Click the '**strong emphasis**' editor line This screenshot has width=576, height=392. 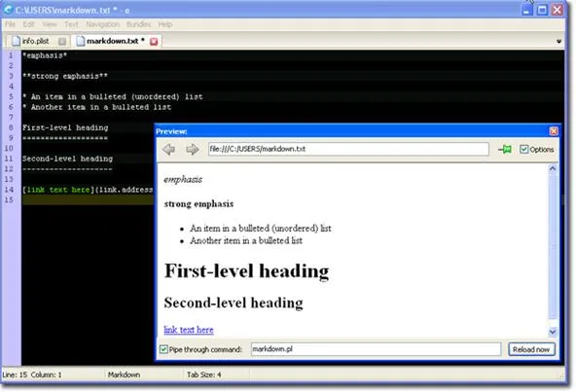click(65, 76)
